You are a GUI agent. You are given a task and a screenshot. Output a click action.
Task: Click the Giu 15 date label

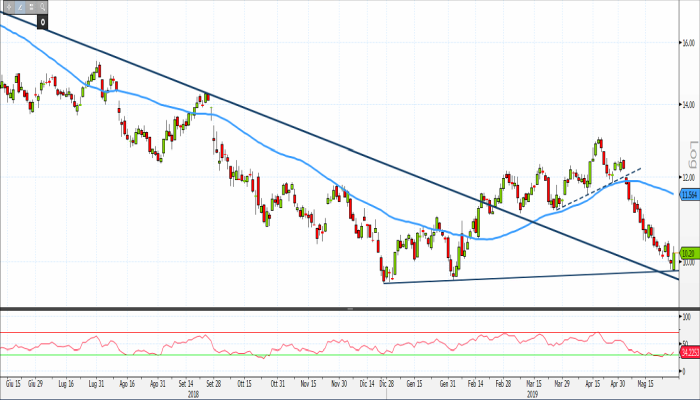coord(13,383)
